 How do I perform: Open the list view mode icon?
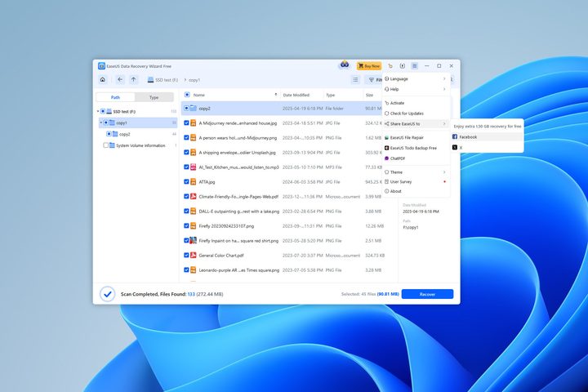click(355, 79)
